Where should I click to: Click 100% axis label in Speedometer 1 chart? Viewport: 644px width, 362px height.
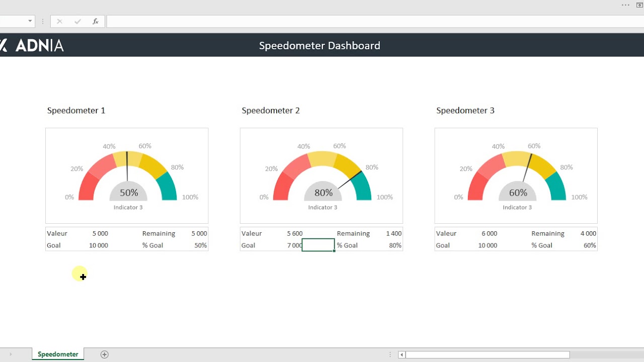click(x=190, y=197)
